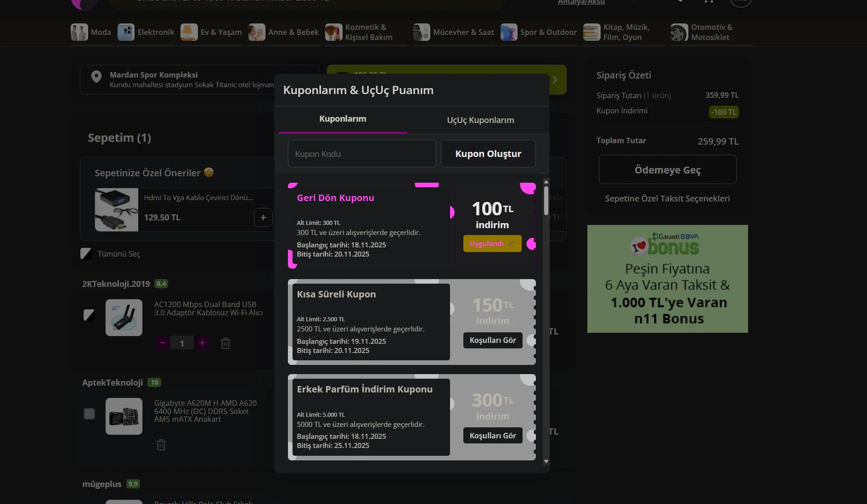Open the Mücevher & Saat category icon
Screen dimensions: 867x504
point(422,32)
